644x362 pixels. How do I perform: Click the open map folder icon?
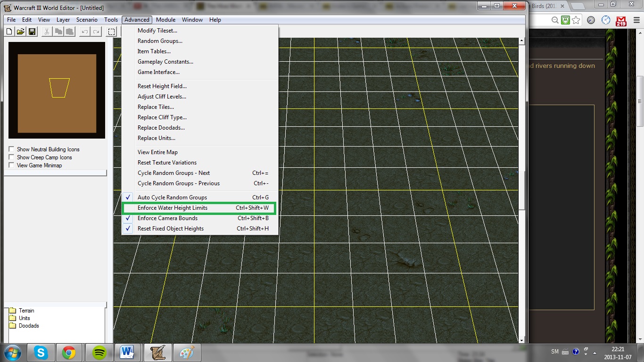[x=21, y=32]
